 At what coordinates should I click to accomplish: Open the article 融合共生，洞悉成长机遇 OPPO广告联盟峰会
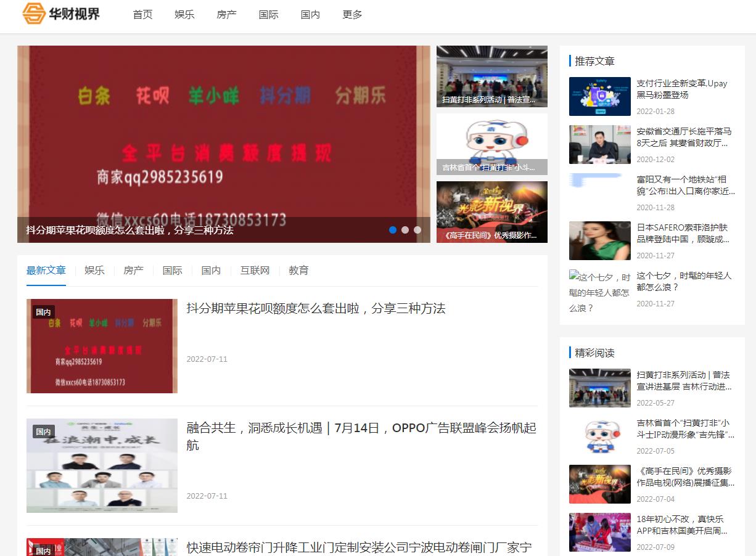[361, 436]
